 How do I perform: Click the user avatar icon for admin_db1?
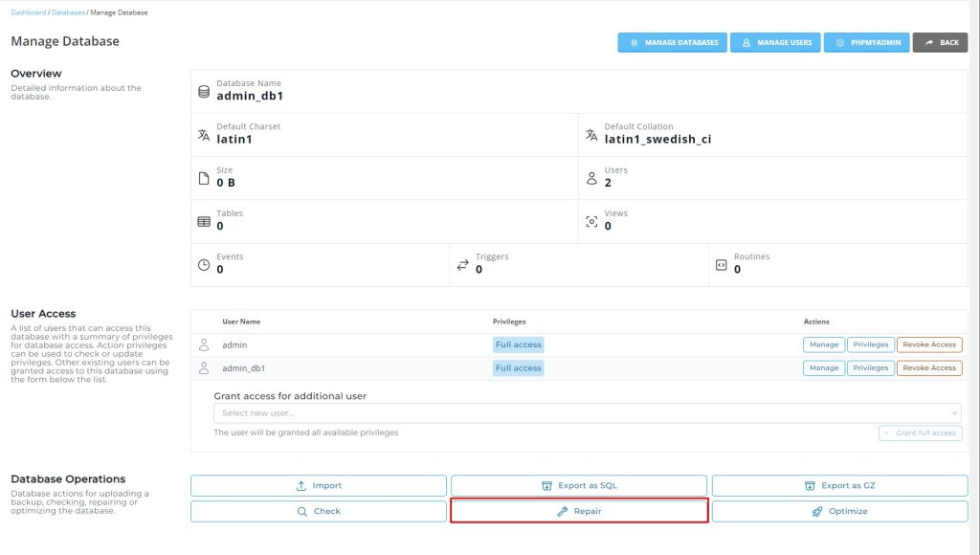pyautogui.click(x=204, y=368)
